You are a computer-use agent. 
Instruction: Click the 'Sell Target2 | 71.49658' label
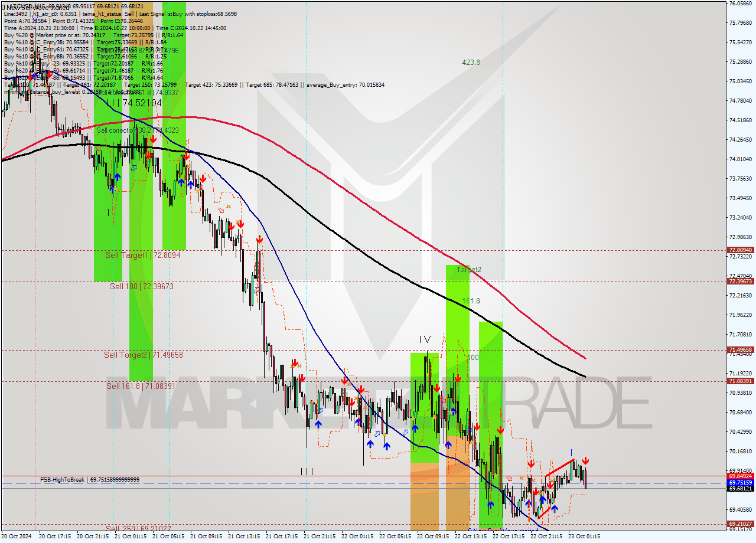coord(144,355)
